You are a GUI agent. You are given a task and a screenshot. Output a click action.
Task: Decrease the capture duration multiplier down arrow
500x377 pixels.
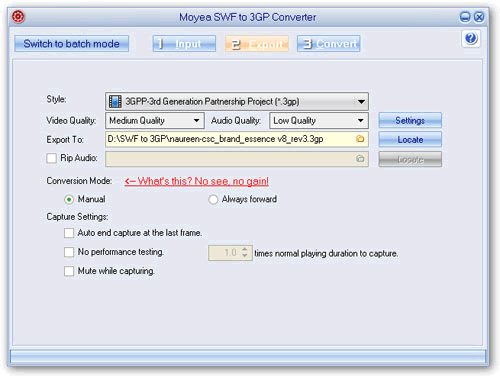tap(245, 256)
